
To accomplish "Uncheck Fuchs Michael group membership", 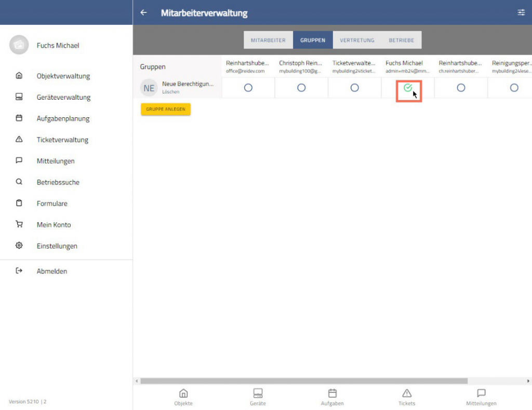I will coord(408,88).
